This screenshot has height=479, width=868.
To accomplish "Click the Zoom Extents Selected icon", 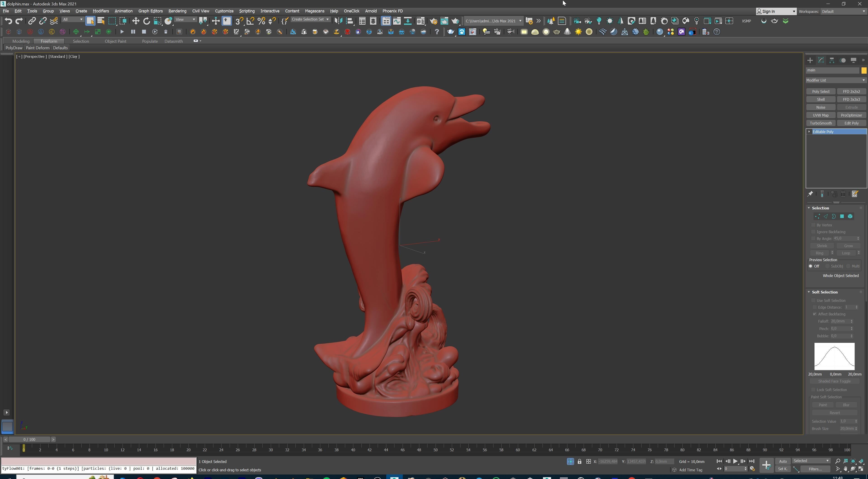I will coord(853,461).
